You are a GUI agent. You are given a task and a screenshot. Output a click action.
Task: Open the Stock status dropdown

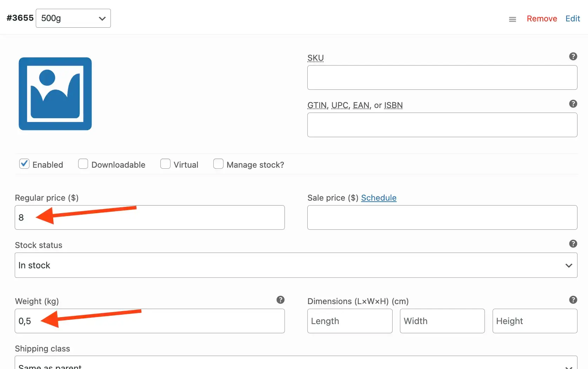296,265
